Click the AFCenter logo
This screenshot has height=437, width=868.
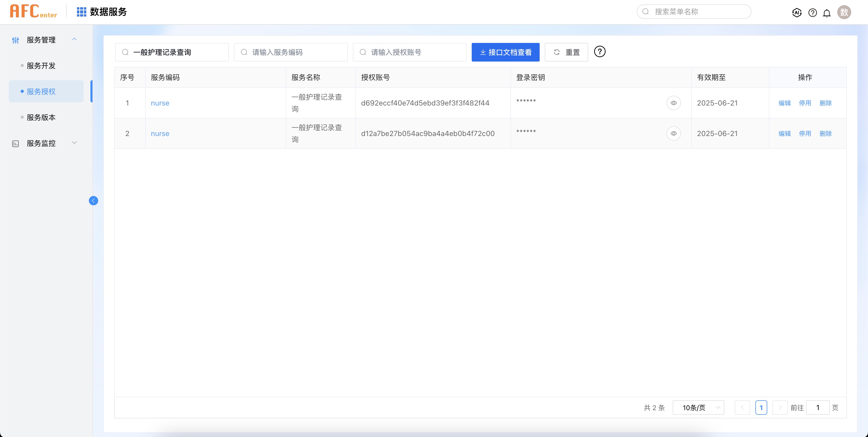tap(33, 11)
